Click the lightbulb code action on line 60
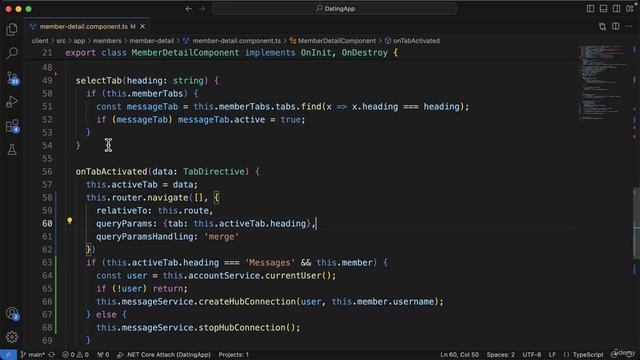Viewport: 640px width, 360px height. (x=70, y=221)
